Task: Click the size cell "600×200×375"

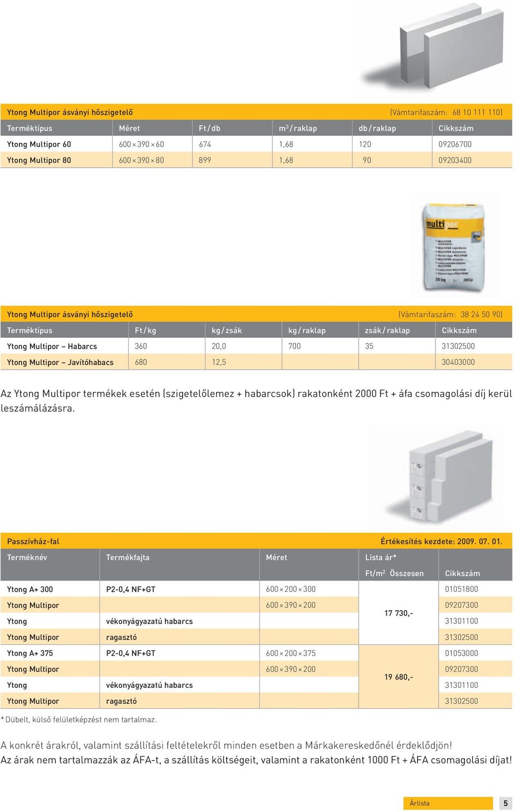Action: (291, 653)
